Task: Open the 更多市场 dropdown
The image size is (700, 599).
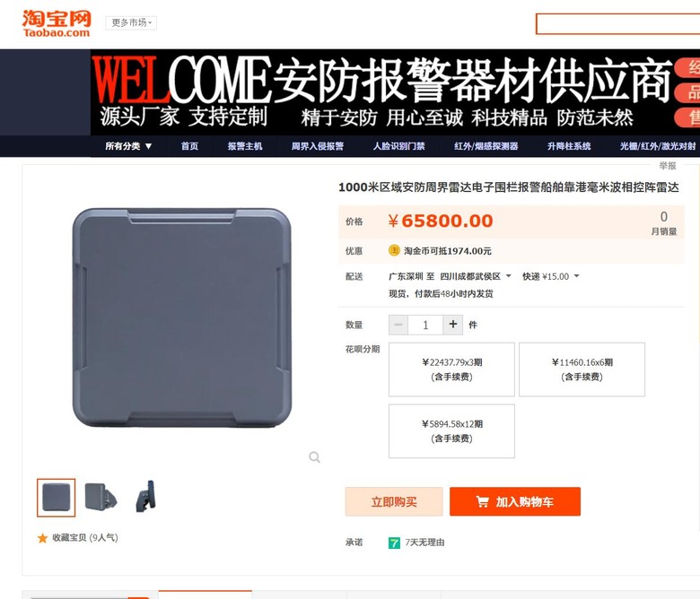Action: [x=131, y=22]
